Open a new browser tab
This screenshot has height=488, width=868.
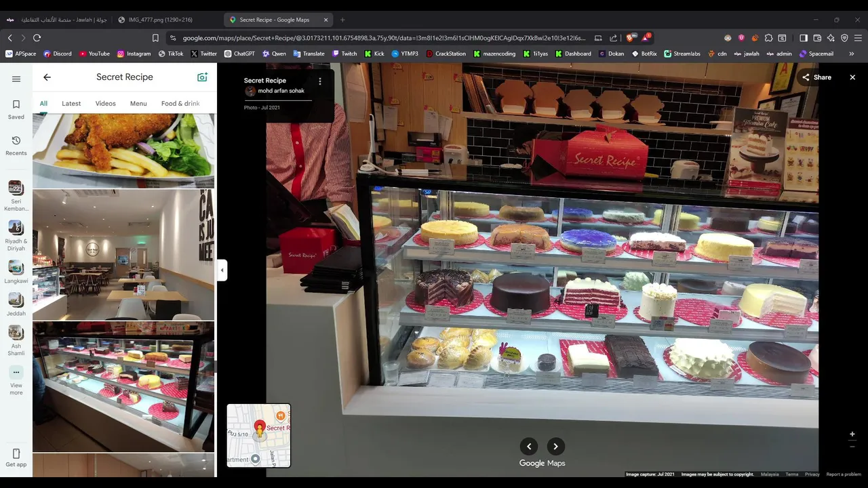pos(342,20)
